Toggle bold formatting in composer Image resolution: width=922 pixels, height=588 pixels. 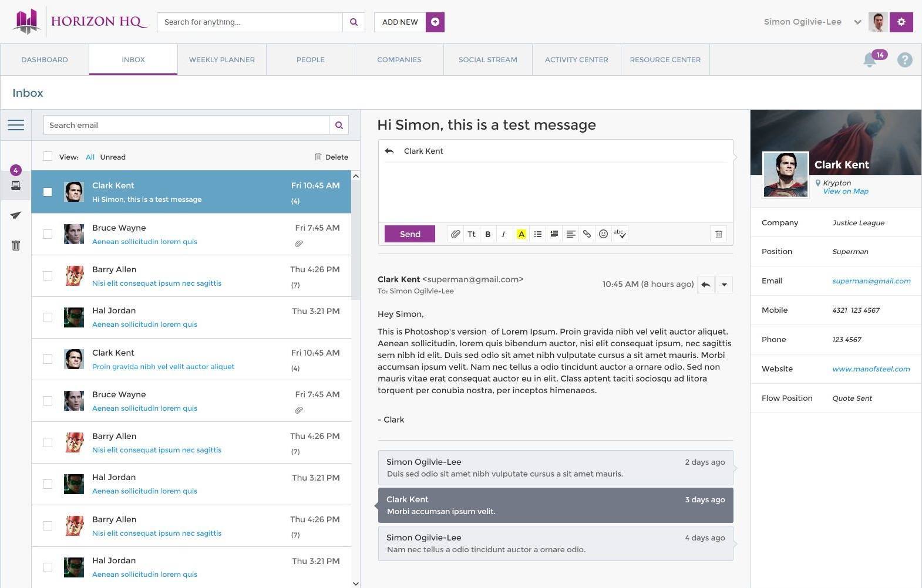[x=488, y=234]
